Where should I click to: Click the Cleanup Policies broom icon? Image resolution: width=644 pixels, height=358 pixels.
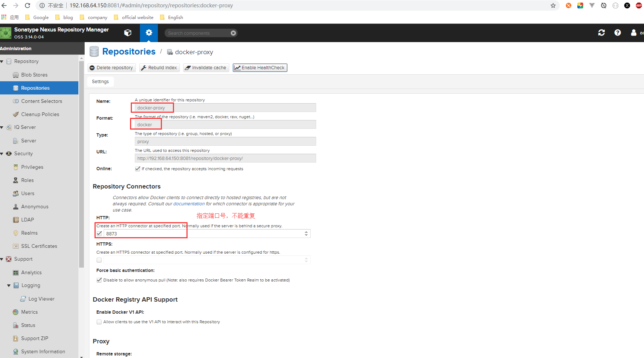tap(16, 114)
